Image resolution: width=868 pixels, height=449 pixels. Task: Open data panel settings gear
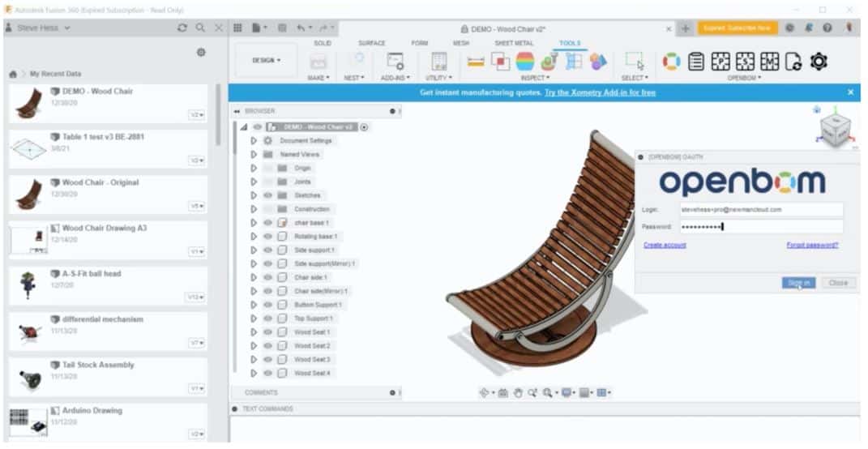[x=201, y=53]
